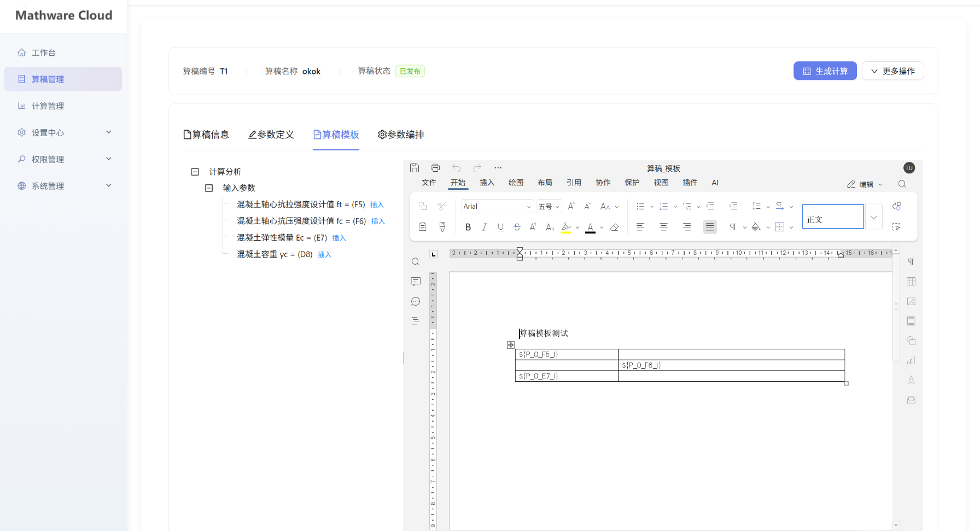Viewport: 980px width, 531px height.
Task: Apply strikethrough formatting
Action: [x=517, y=227]
